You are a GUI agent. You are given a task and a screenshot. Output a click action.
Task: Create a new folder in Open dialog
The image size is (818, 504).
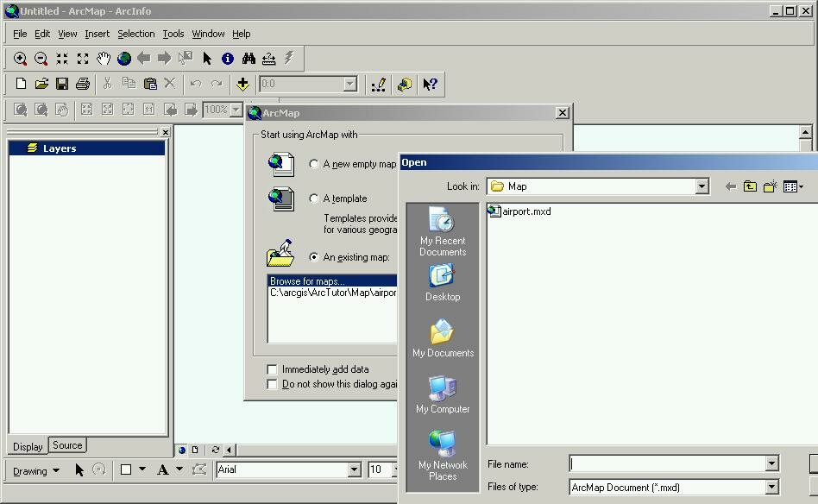[x=771, y=186]
